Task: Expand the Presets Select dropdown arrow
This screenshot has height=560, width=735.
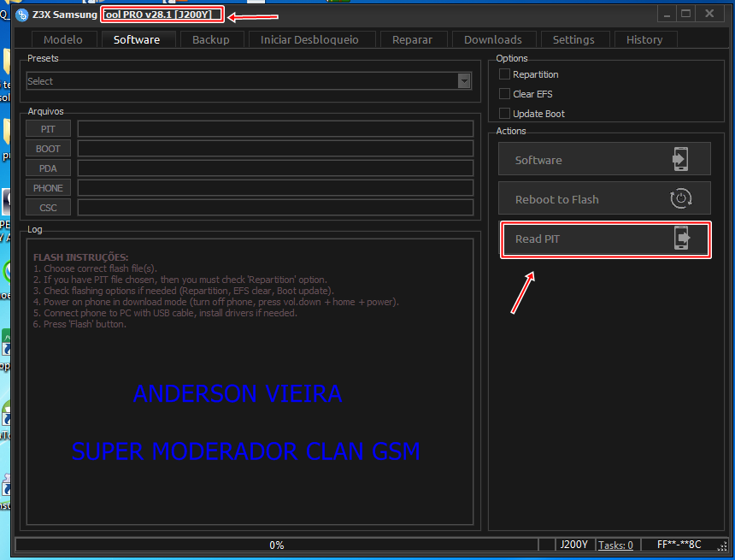Action: click(x=464, y=81)
